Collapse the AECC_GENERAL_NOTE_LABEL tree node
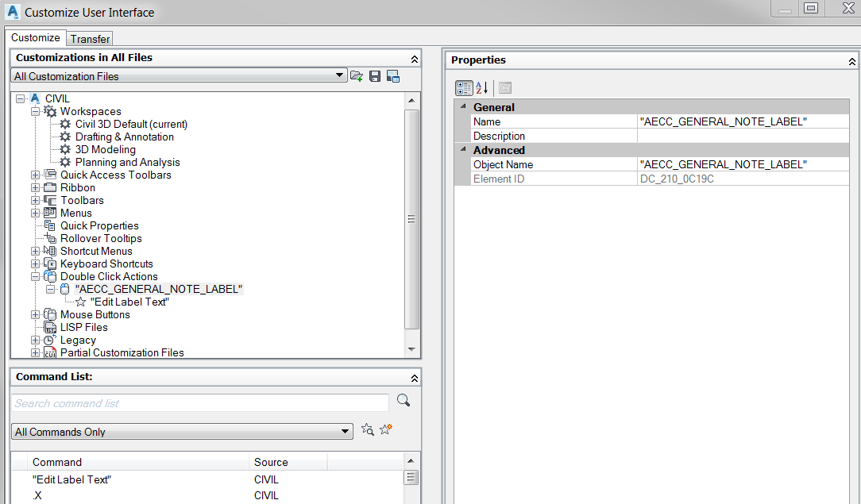 (51, 289)
